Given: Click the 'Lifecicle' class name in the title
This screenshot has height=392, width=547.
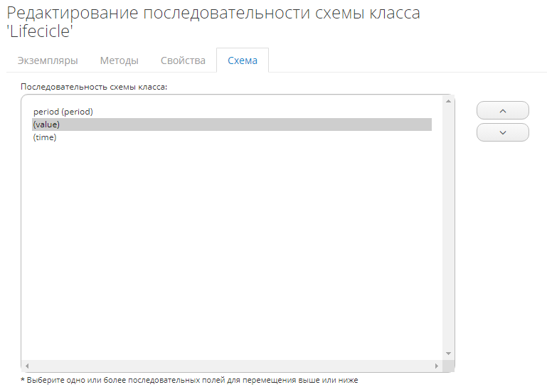Looking at the screenshot, I should tap(41, 32).
